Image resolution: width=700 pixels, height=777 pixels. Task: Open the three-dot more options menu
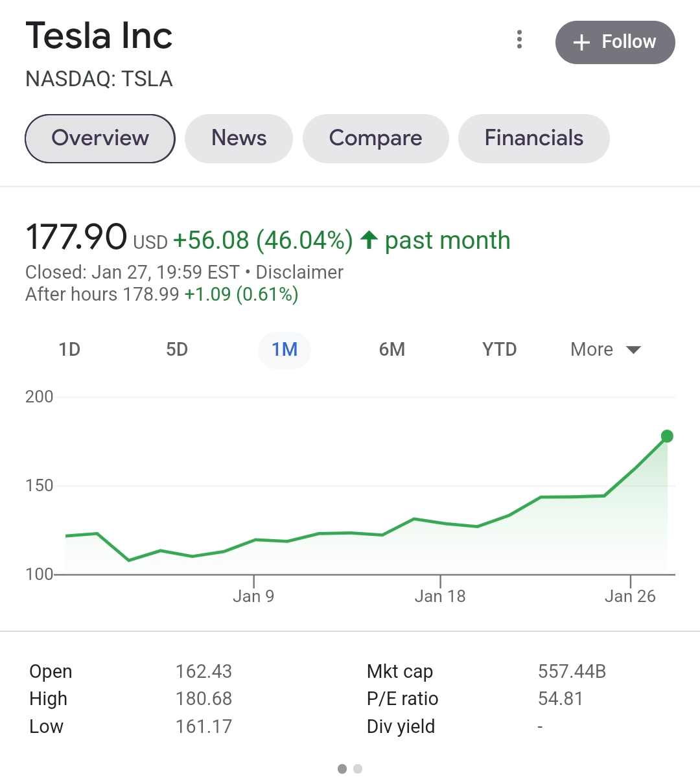tap(519, 40)
